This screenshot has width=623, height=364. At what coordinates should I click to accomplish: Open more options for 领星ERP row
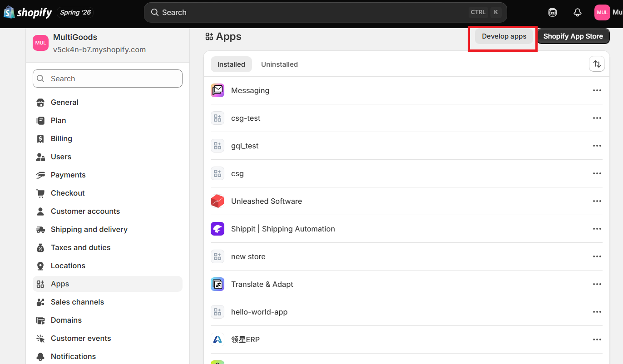[x=597, y=339]
